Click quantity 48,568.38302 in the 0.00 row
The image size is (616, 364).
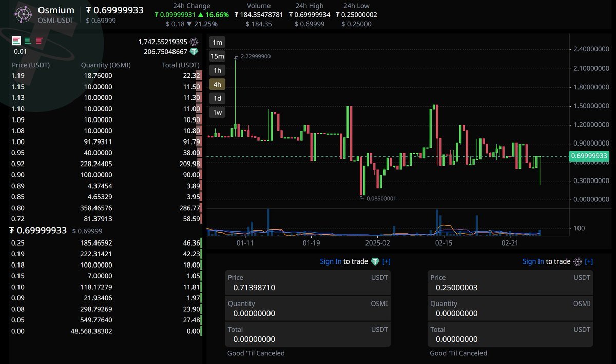pyautogui.click(x=91, y=331)
